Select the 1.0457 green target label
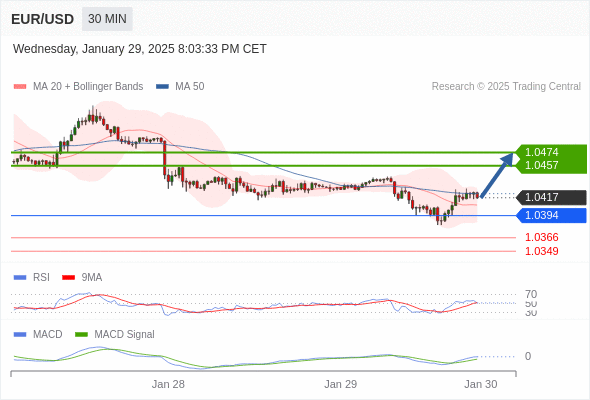The width and height of the screenshot is (590, 400). point(541,165)
